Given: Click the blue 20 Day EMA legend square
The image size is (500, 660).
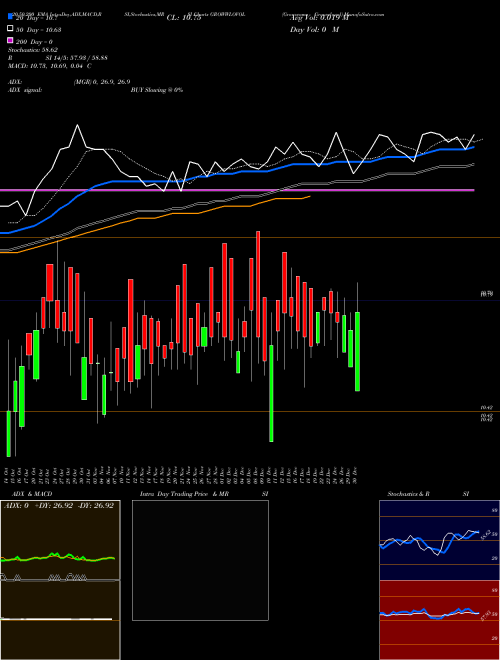Looking at the screenshot, I should pyautogui.click(x=10, y=16).
